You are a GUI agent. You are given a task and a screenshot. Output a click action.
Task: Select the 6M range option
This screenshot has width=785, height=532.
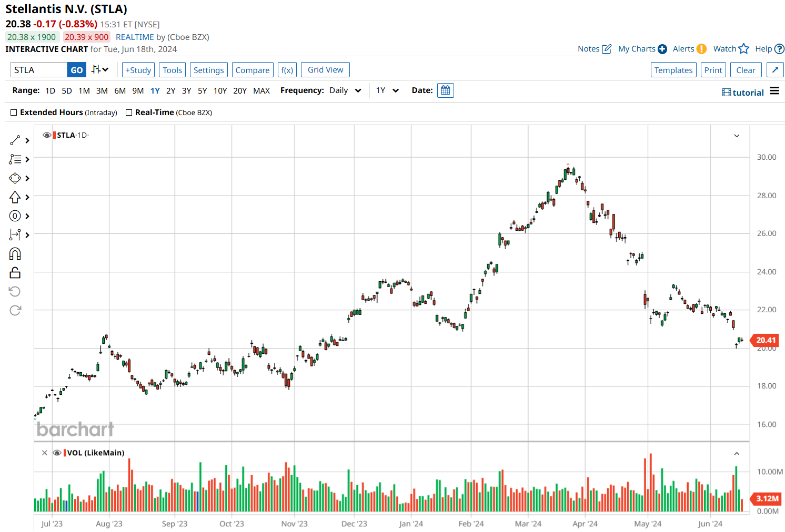click(120, 90)
